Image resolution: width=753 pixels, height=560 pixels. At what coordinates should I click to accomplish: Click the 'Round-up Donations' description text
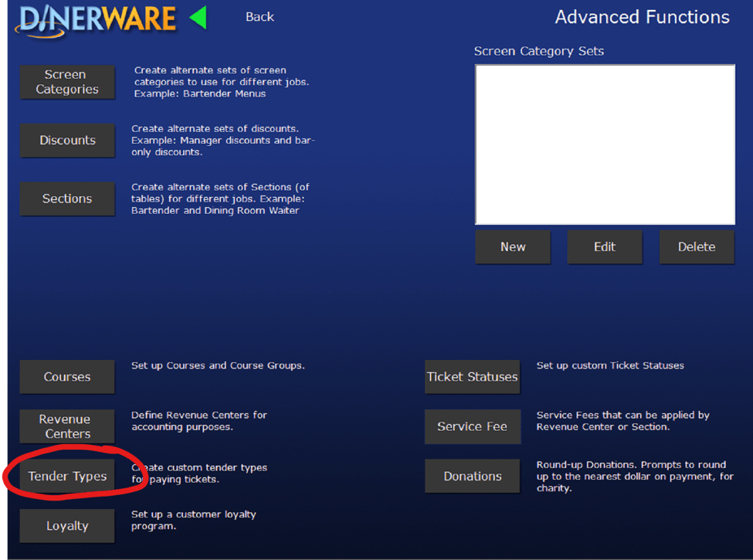635,477
